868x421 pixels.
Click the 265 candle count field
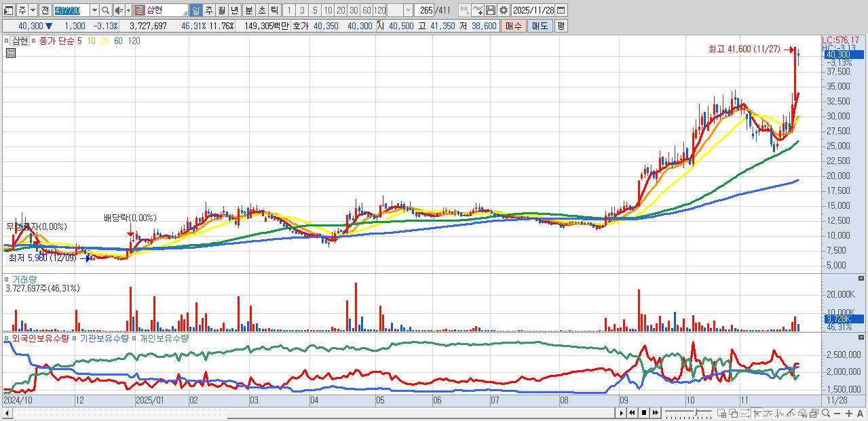pyautogui.click(x=424, y=10)
